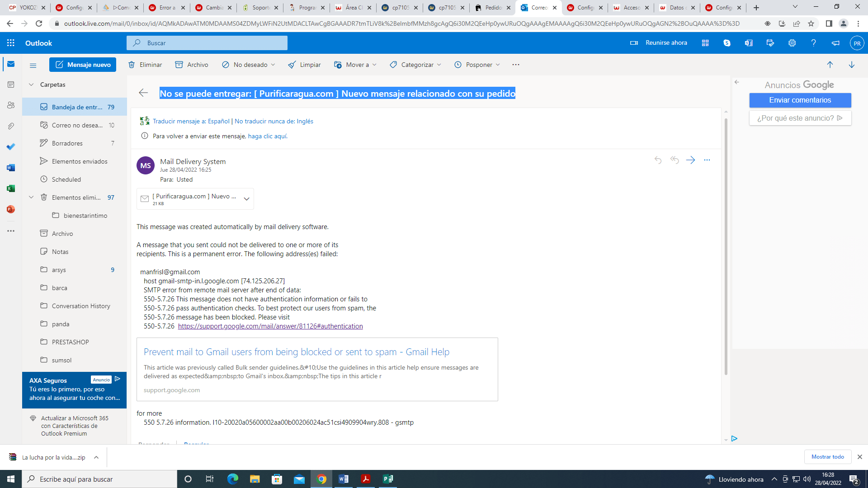The image size is (868, 488).
Task: Open bienestarintimo subfolder
Action: (75, 216)
